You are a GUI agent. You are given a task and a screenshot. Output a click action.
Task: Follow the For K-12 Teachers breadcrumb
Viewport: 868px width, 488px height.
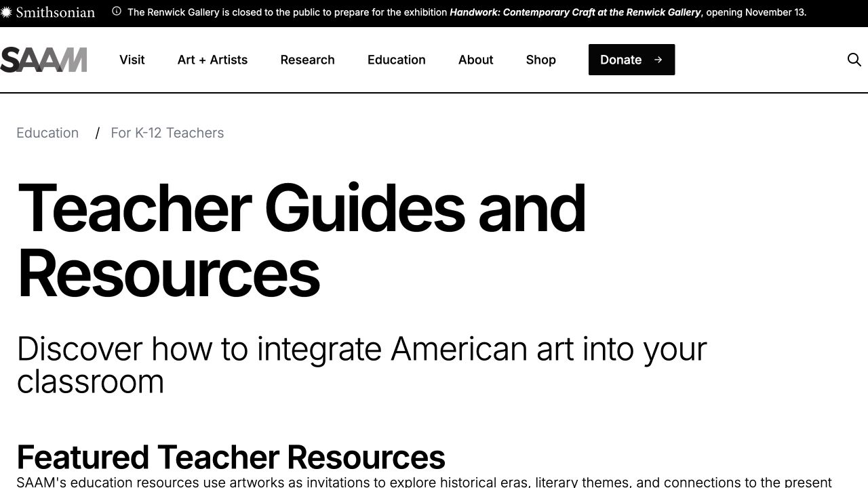click(x=167, y=133)
